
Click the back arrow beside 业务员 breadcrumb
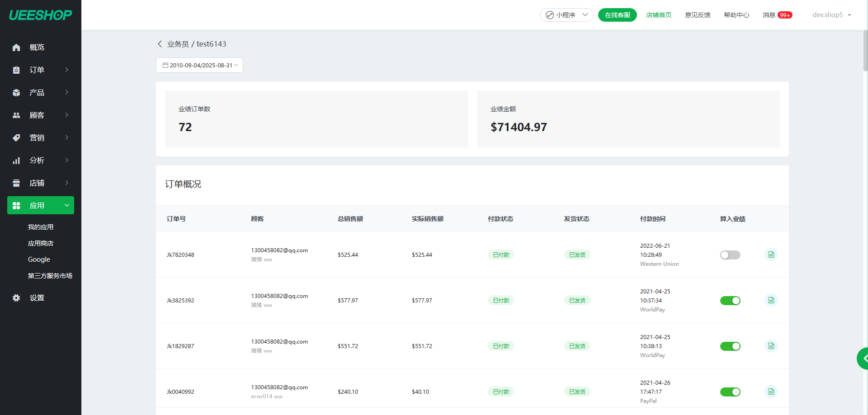tap(160, 44)
